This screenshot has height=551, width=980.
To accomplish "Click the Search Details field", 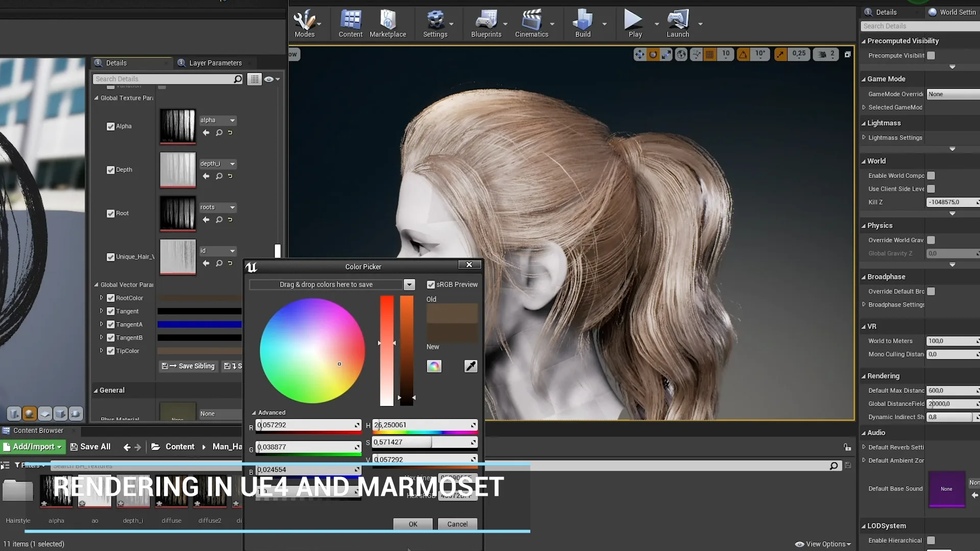I will tap(163, 79).
